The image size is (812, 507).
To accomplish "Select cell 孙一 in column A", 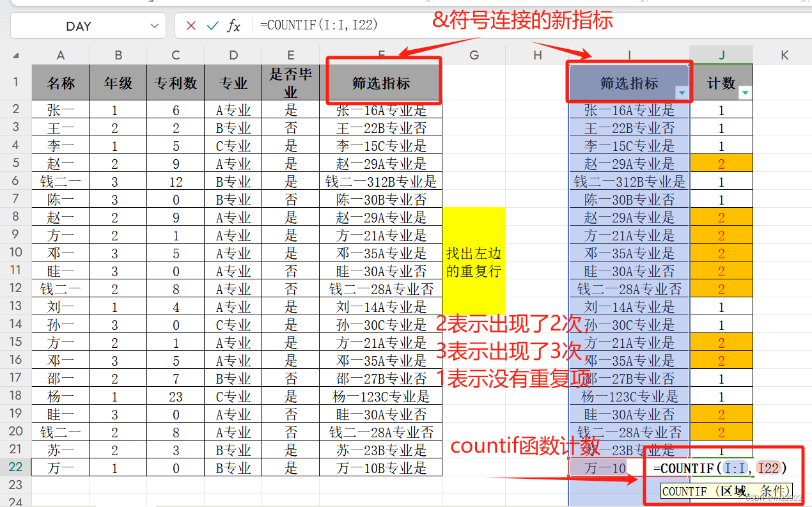I will 61,324.
